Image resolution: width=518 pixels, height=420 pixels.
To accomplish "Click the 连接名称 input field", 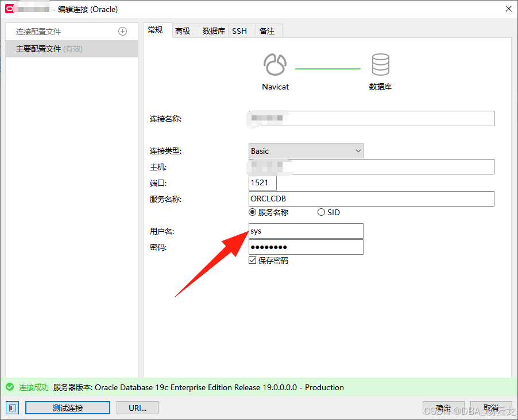I will click(x=372, y=118).
